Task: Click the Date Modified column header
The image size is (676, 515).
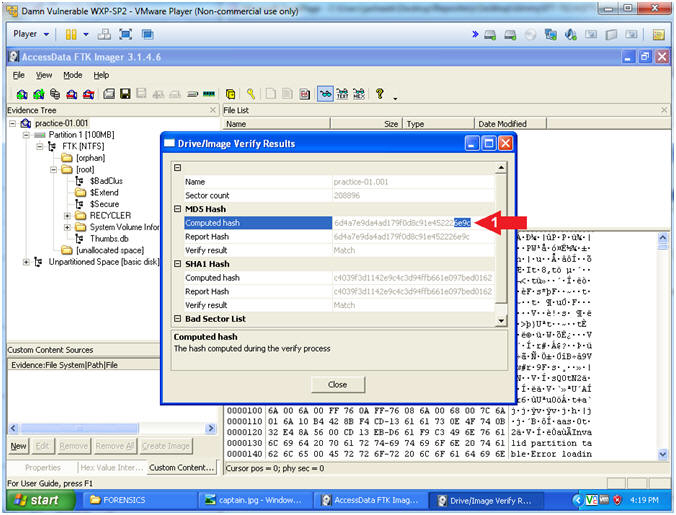Action: (x=510, y=124)
